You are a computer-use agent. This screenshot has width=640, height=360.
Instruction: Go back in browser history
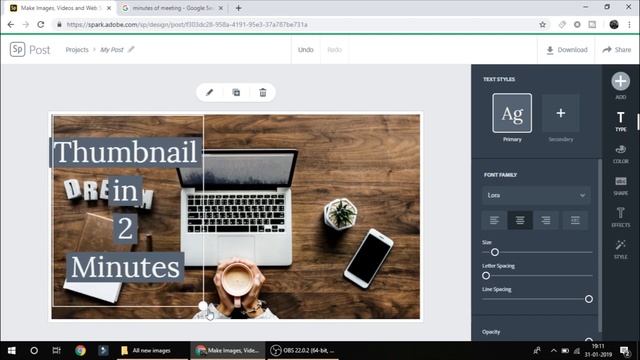[11, 24]
